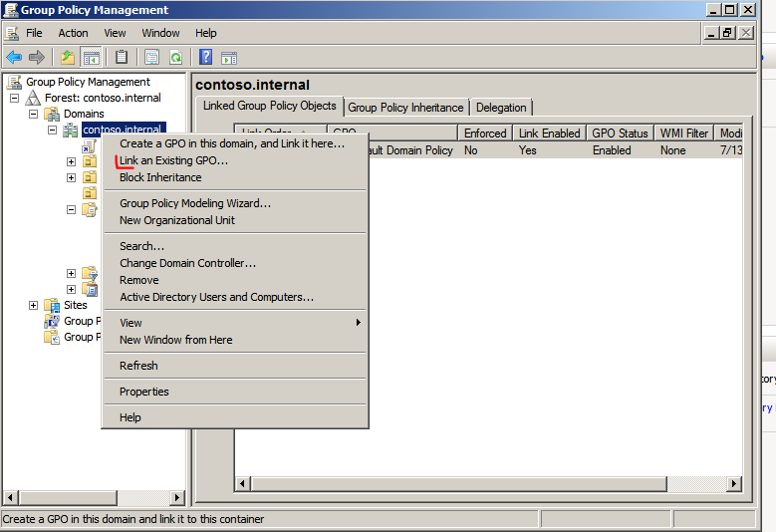Restore the inner console window
The image size is (776, 532).
pos(727,33)
